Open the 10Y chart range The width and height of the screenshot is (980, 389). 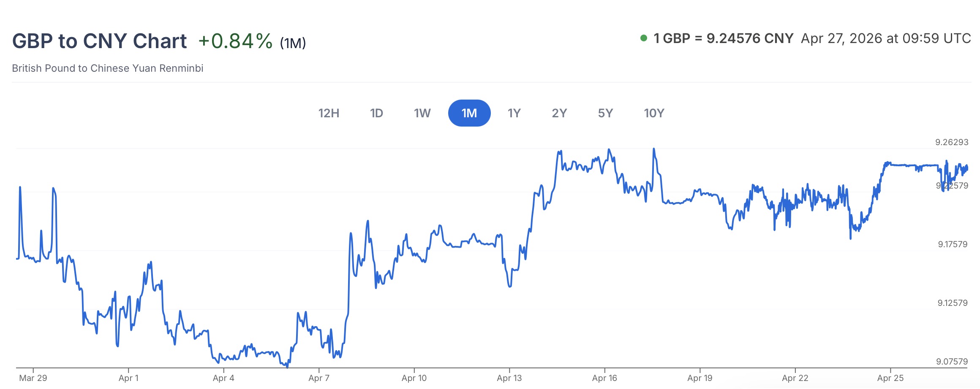[654, 113]
